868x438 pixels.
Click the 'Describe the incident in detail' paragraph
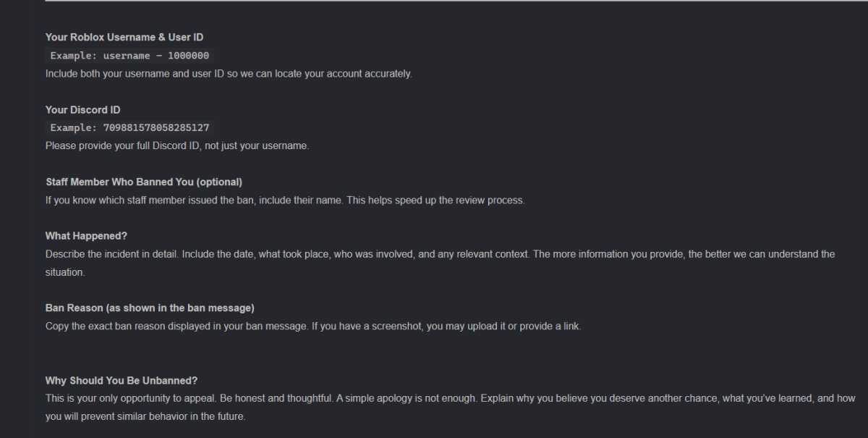click(440, 264)
